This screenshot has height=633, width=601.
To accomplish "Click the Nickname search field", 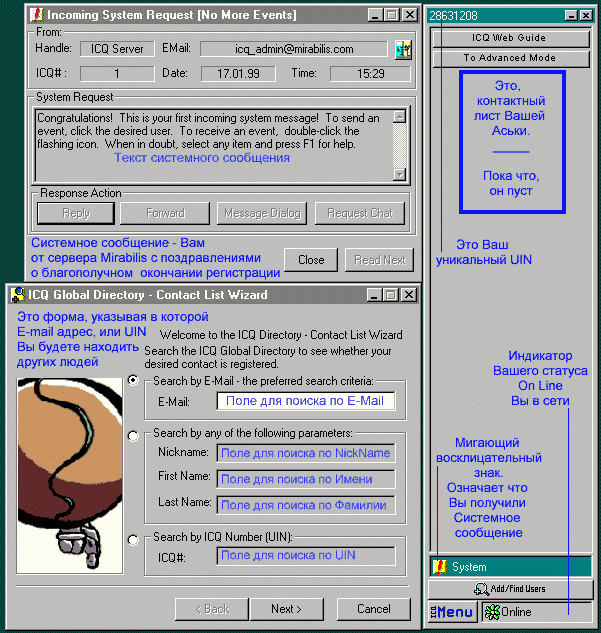I will click(306, 453).
